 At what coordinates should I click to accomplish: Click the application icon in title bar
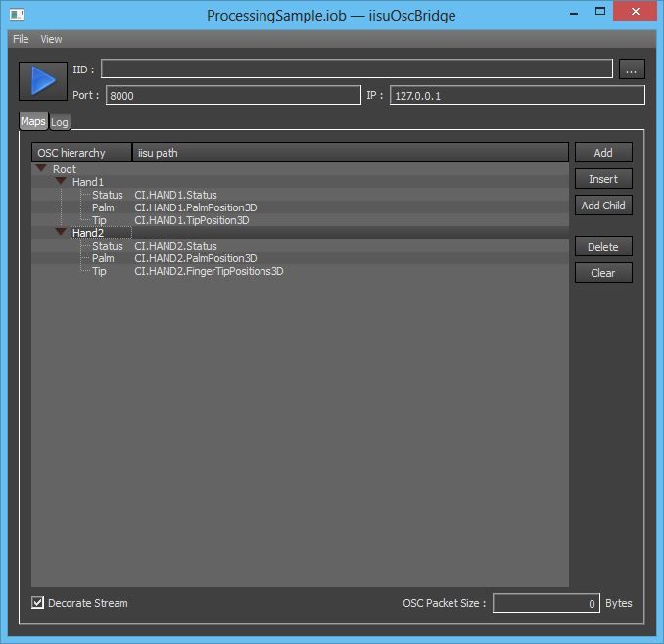pyautogui.click(x=17, y=15)
